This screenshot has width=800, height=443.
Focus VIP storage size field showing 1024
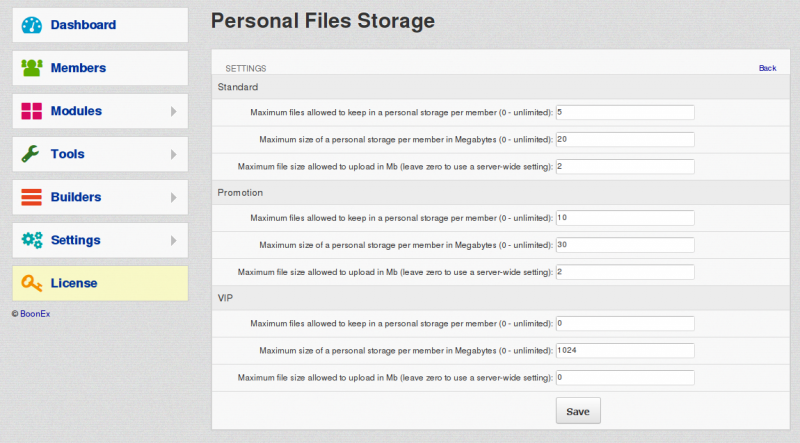(625, 351)
